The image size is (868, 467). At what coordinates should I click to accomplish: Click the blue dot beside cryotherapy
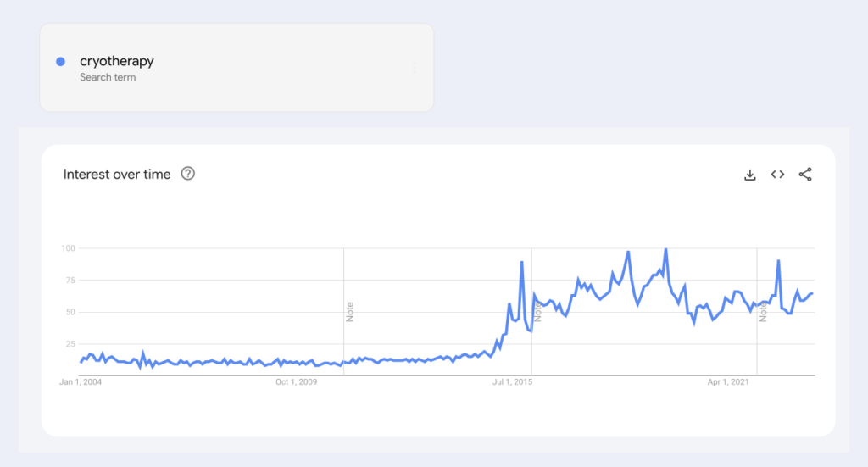coord(60,61)
